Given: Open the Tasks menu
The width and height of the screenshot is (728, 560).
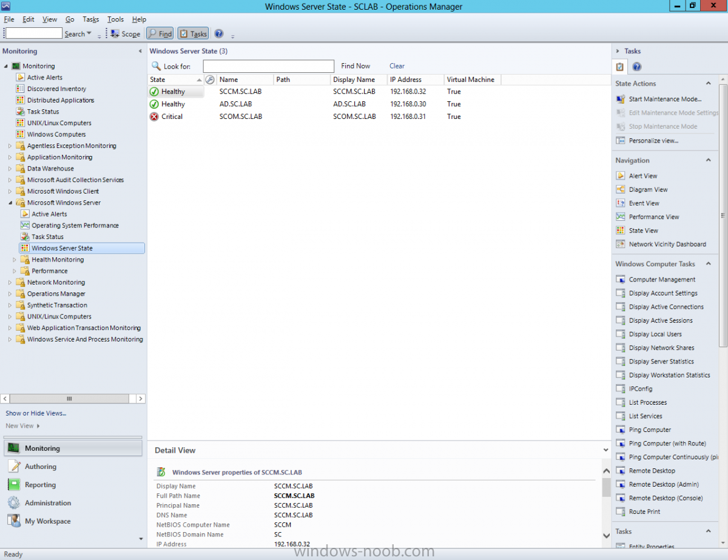Looking at the screenshot, I should 90,19.
